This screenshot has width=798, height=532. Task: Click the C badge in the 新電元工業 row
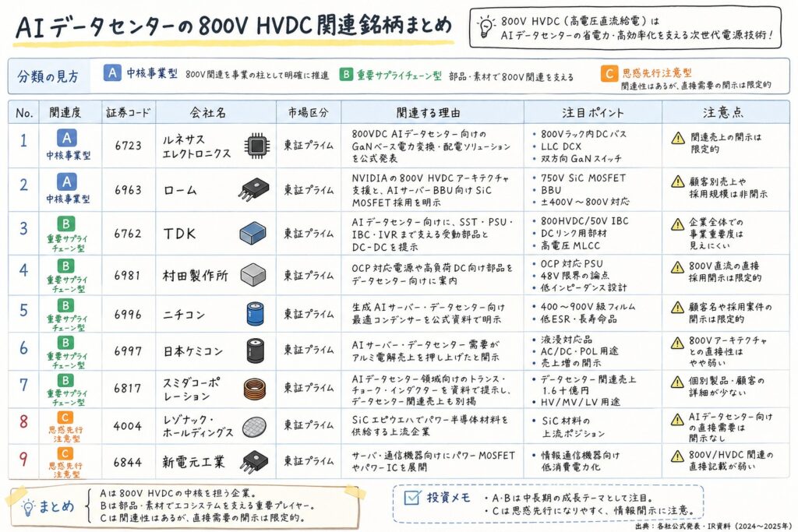pyautogui.click(x=65, y=453)
